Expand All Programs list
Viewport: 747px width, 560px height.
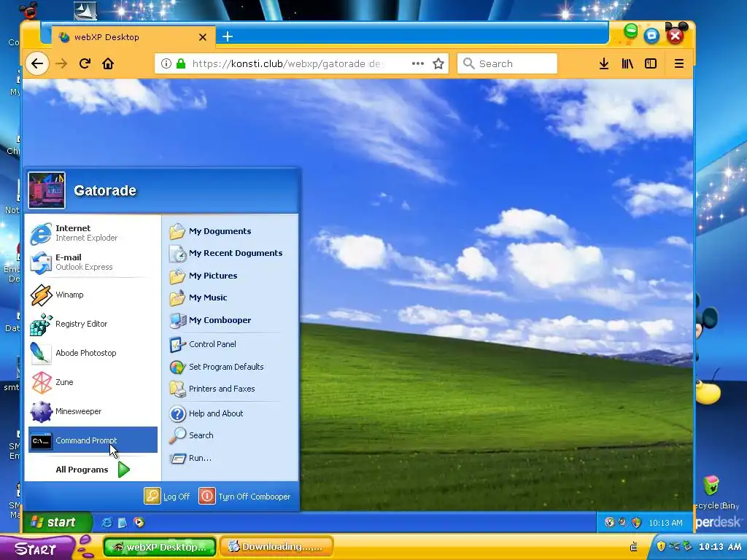tap(93, 470)
